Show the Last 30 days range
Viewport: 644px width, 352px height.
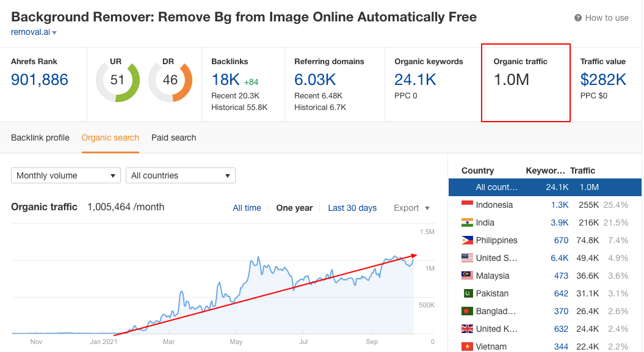point(352,208)
